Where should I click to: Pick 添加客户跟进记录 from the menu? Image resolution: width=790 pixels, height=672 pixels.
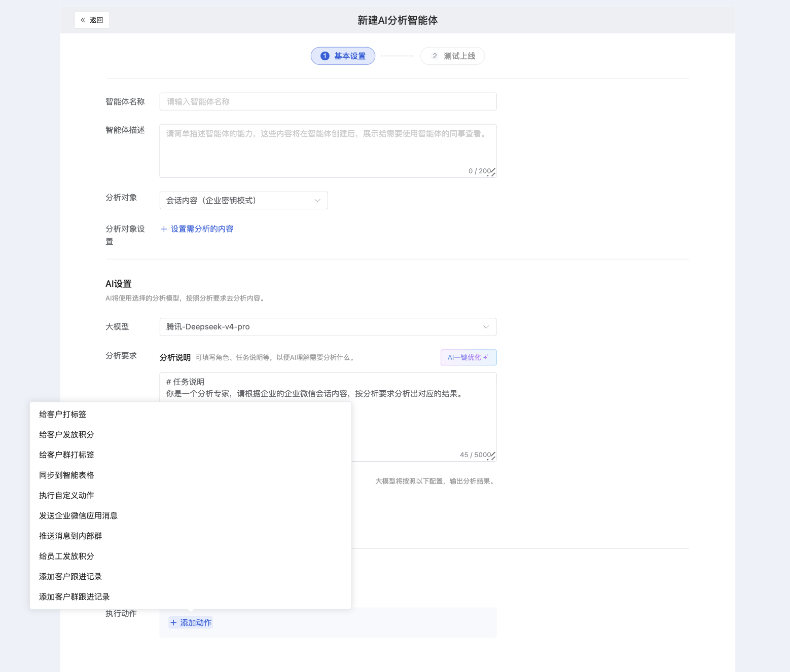click(191, 577)
